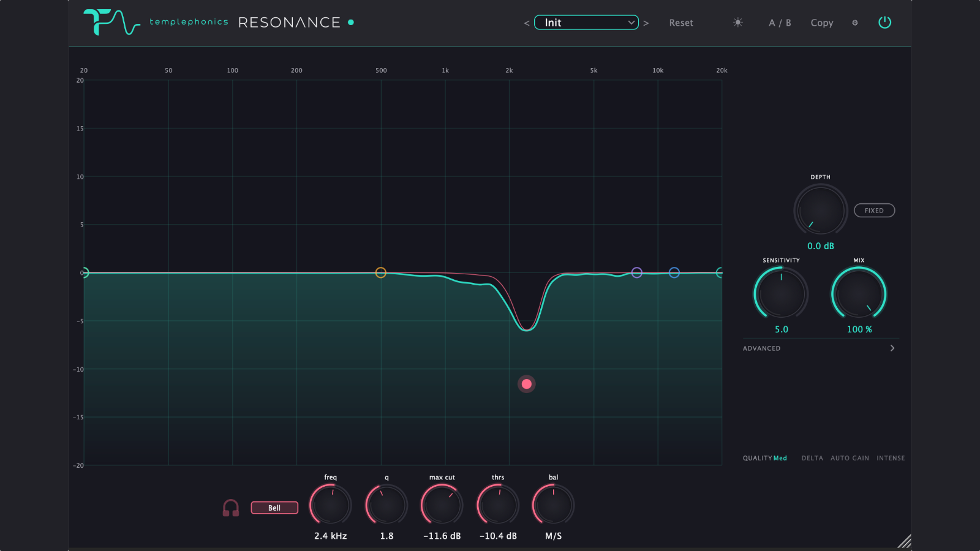Toggle DELTA monitoring
This screenshot has height=551, width=980.
(812, 458)
